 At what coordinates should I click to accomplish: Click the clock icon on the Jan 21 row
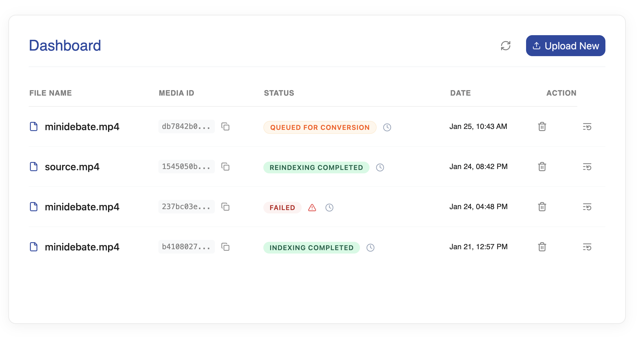370,247
